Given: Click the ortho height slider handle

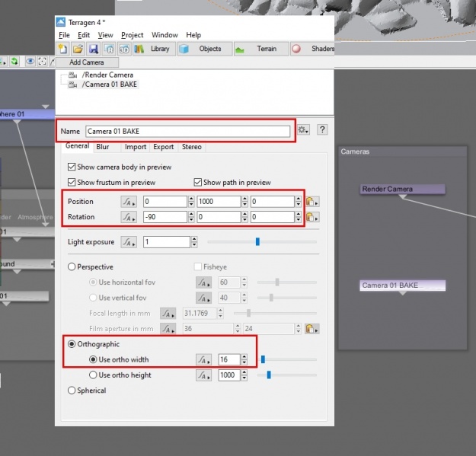Looking at the screenshot, I should click(269, 375).
